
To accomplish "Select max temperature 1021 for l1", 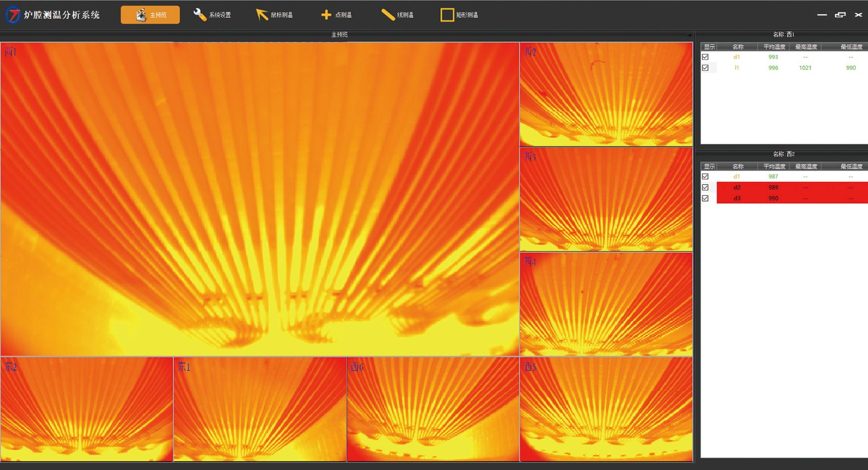I will pos(805,68).
